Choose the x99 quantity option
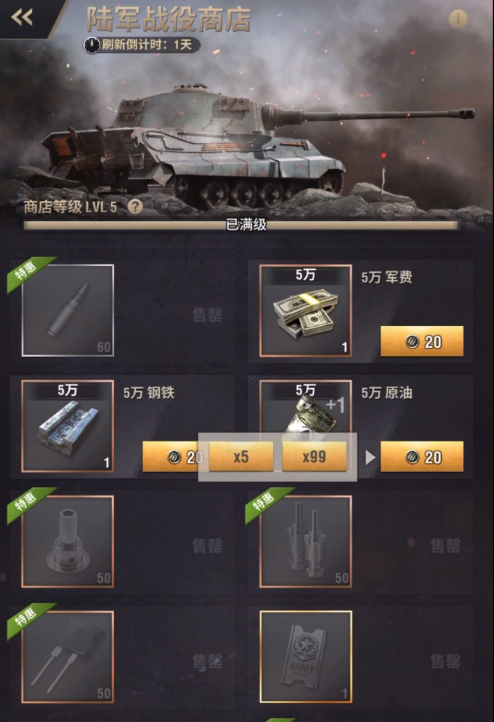This screenshot has height=722, width=494. point(314,457)
